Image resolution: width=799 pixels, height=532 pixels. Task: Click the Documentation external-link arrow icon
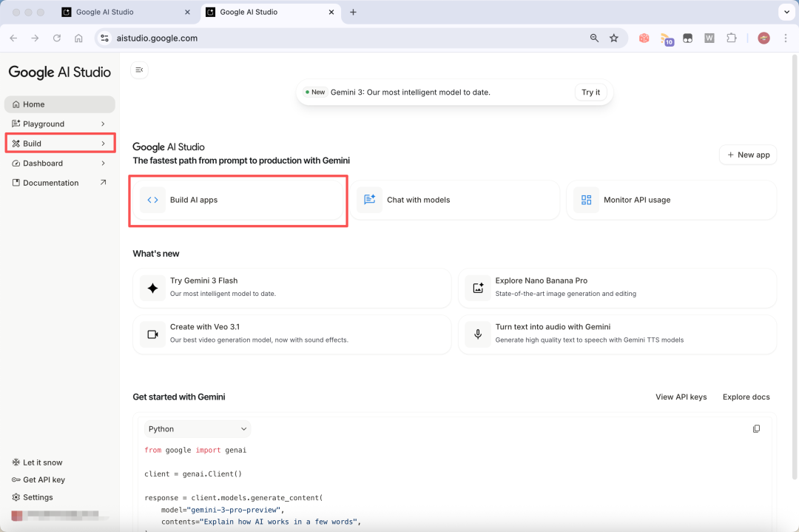click(x=103, y=183)
